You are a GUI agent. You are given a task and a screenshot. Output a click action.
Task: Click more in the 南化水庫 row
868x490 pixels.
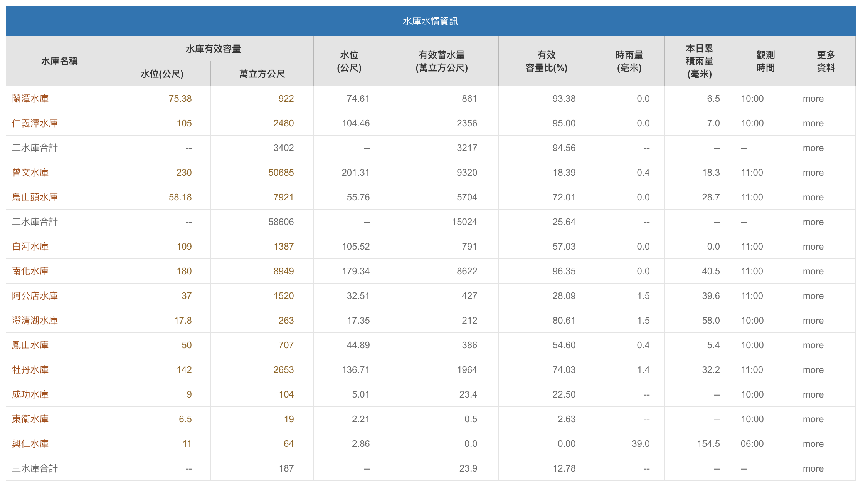pyautogui.click(x=813, y=271)
